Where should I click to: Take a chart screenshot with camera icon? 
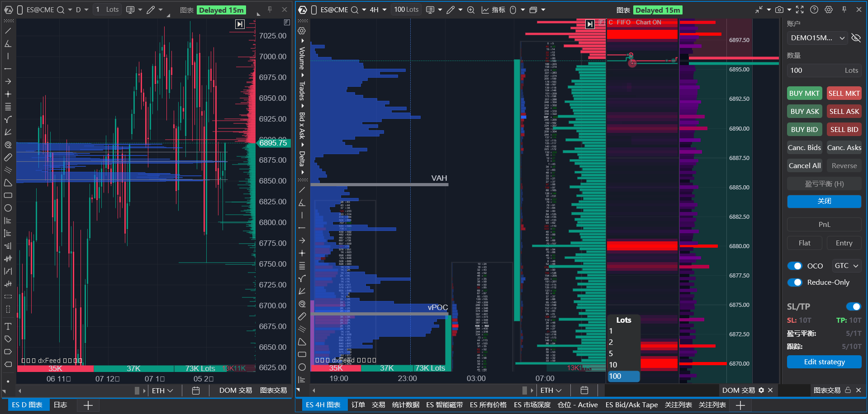(x=779, y=9)
